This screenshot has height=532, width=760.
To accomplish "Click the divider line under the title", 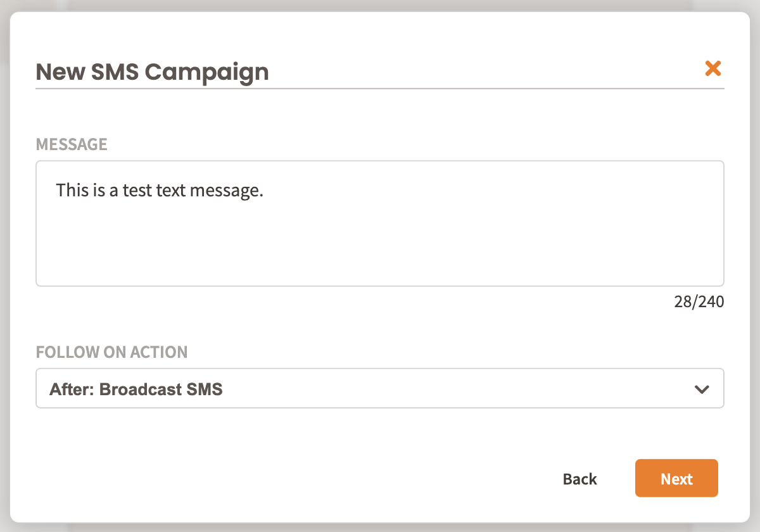I will click(x=380, y=89).
